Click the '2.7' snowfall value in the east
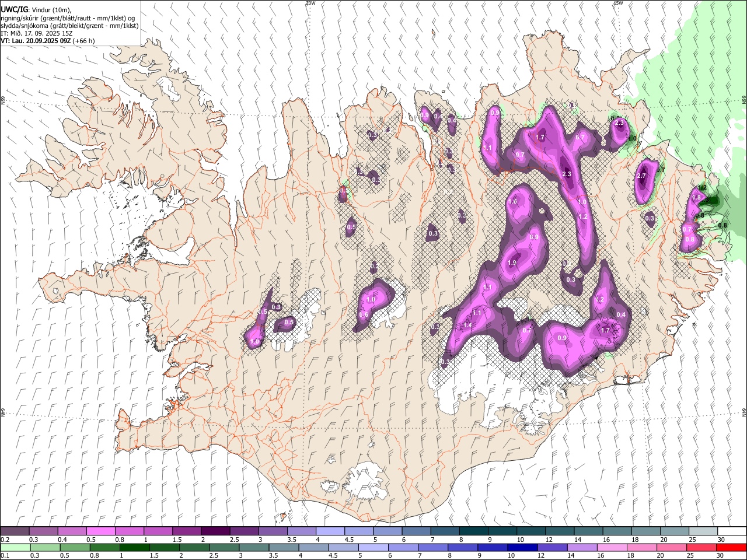The image size is (747, 560). (642, 176)
